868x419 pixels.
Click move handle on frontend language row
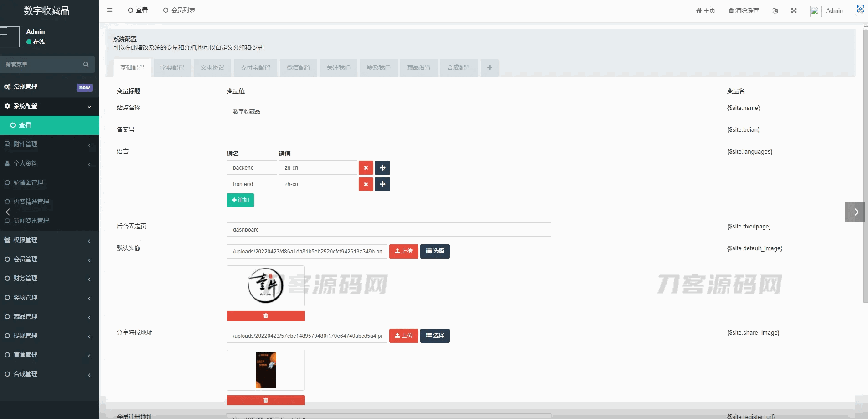pyautogui.click(x=382, y=184)
